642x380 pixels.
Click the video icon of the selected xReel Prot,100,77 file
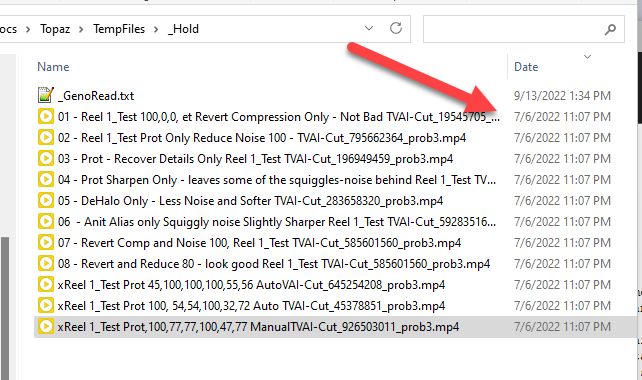pyautogui.click(x=45, y=326)
